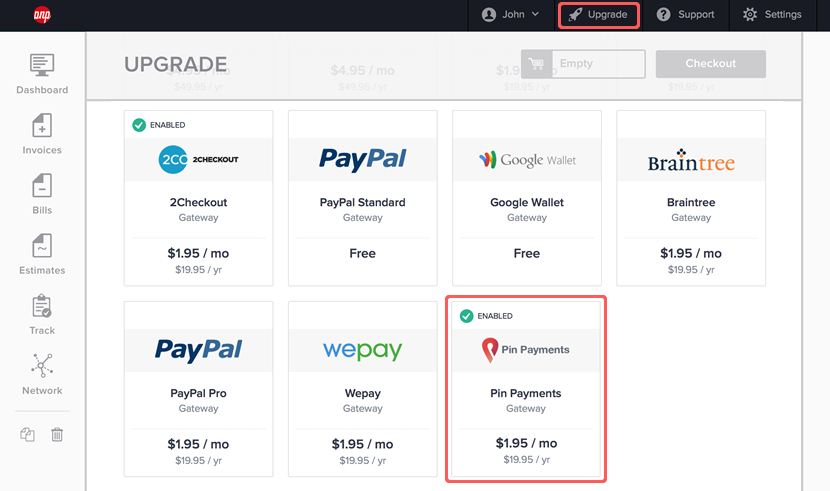Viewport: 830px width, 491px height.
Task: Click Pin Payments' $1.95 / mo price
Action: [x=526, y=443]
